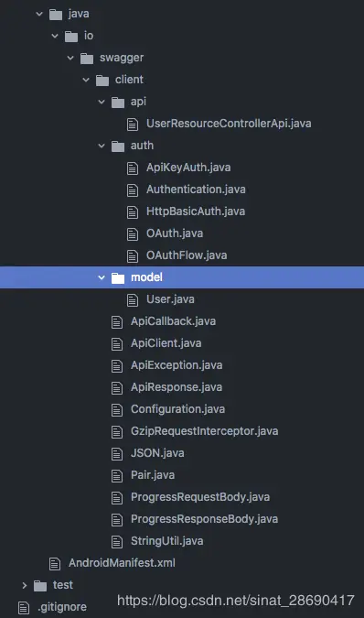Open Authentication.java file
364x618 pixels.
(x=196, y=190)
